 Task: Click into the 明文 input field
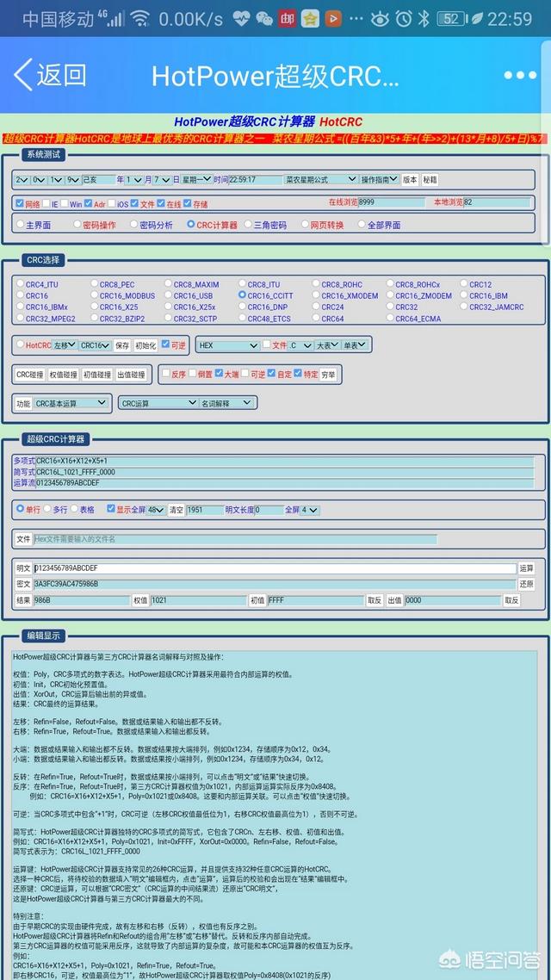(x=275, y=568)
